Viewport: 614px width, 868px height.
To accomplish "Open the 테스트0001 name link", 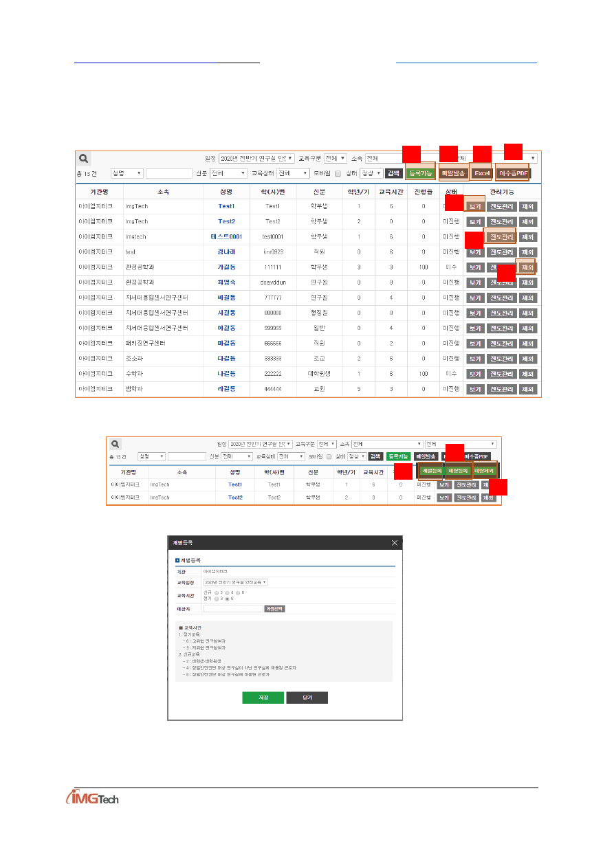I will coord(226,236).
